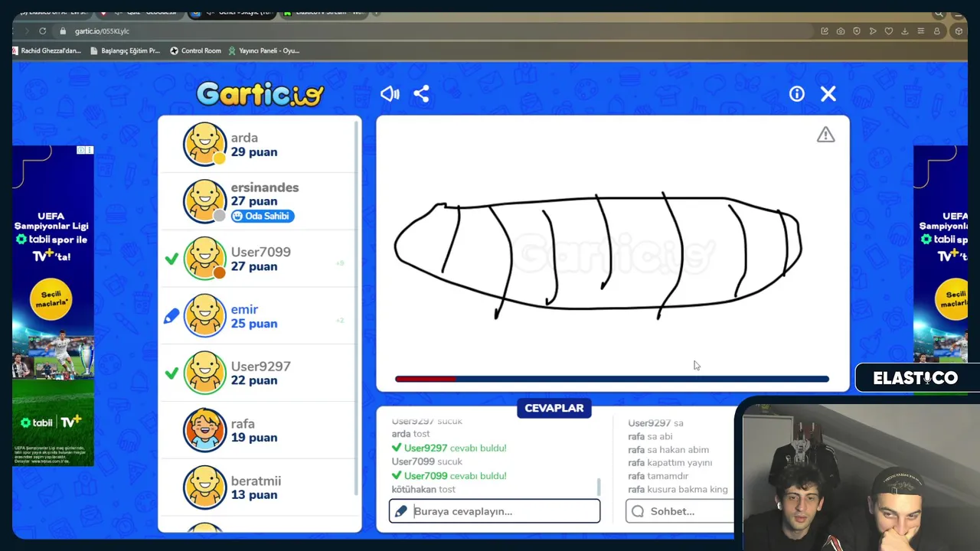Click 'User7099 cevabı buldu!' message
Viewport: 980px width, 551px height.
click(x=449, y=475)
